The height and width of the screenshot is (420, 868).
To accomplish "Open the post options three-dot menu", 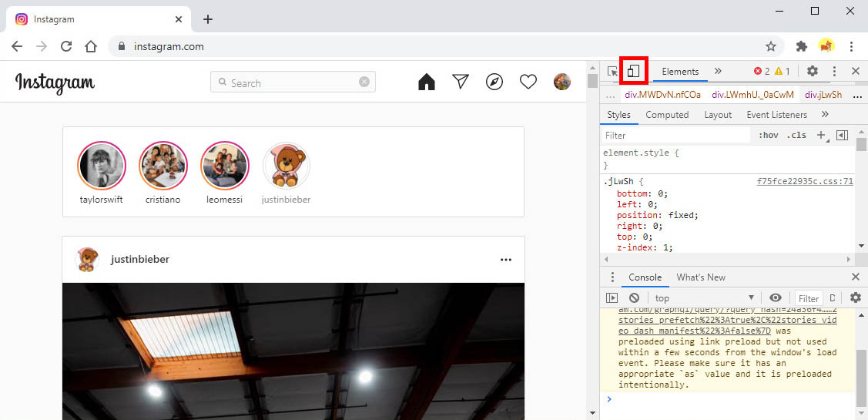I will point(506,259).
